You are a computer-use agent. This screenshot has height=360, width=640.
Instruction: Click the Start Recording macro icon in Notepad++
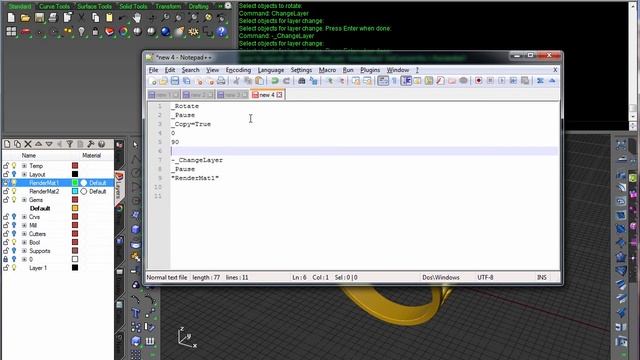tap(478, 81)
